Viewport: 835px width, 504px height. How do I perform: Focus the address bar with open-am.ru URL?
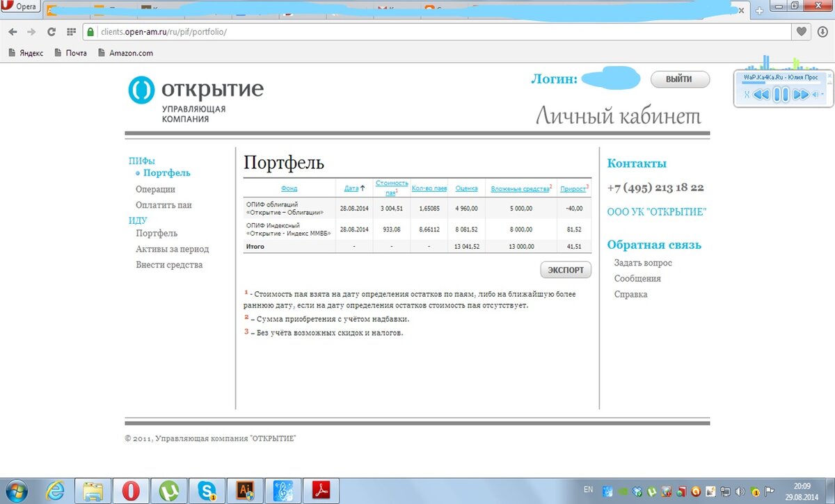(437, 32)
